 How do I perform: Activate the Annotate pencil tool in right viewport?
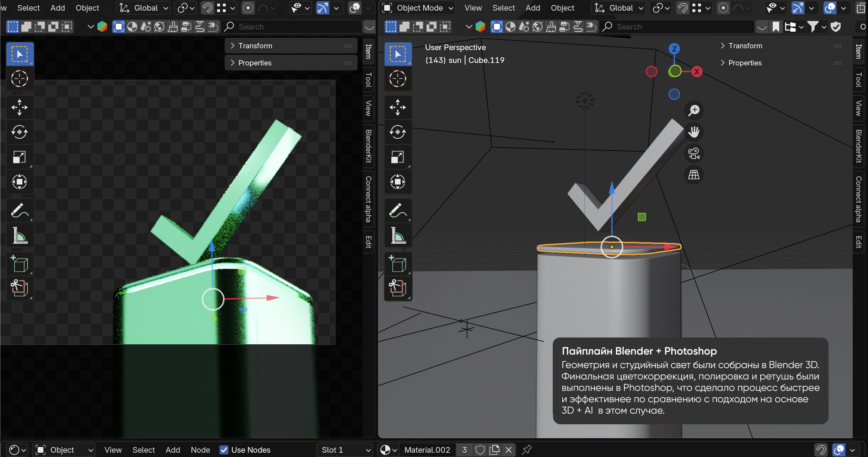[398, 210]
